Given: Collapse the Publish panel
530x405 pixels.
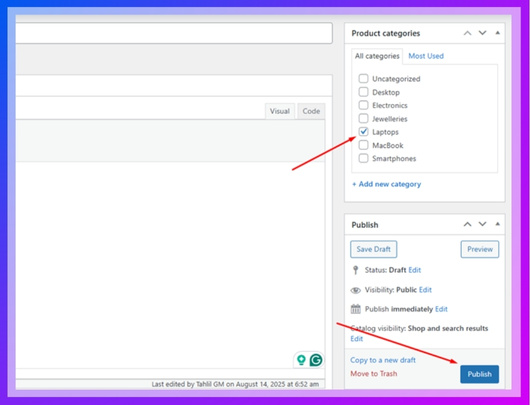Looking at the screenshot, I should (x=498, y=224).
